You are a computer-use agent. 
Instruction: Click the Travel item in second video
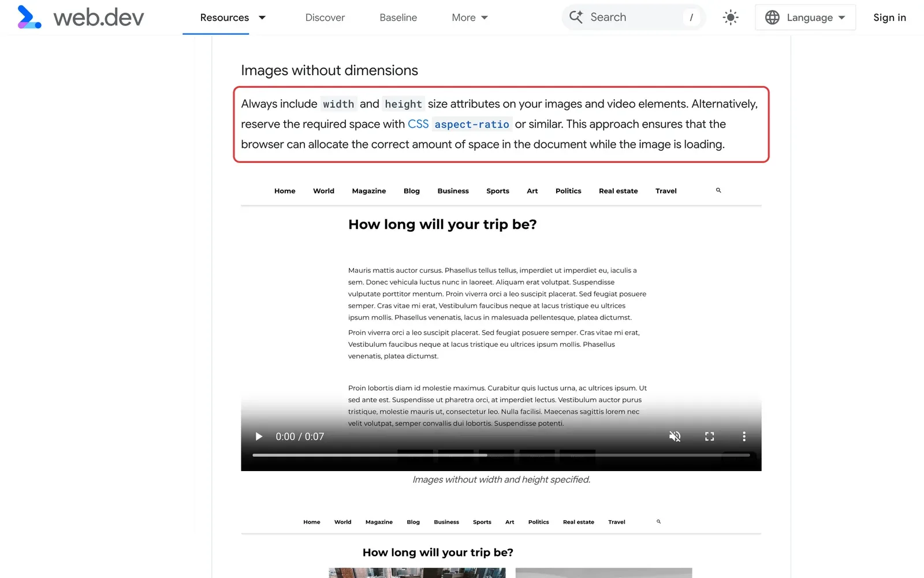click(617, 522)
